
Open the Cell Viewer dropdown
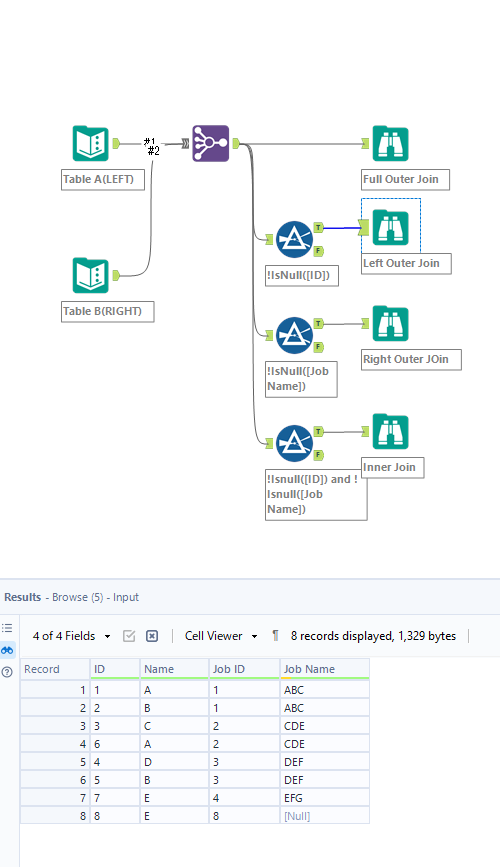pos(221,636)
